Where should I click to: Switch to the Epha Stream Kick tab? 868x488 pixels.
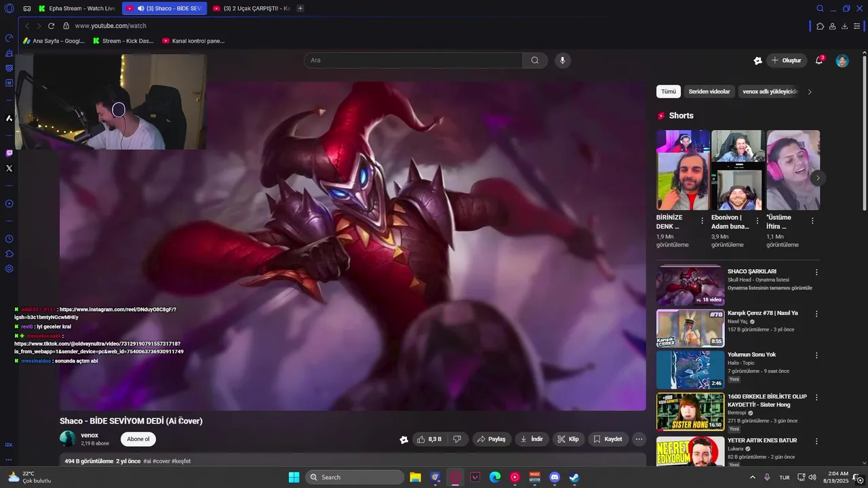pyautogui.click(x=77, y=8)
